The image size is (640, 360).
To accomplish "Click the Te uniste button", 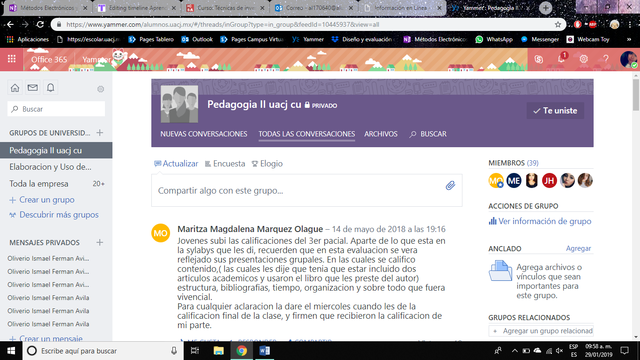I will (x=555, y=111).
